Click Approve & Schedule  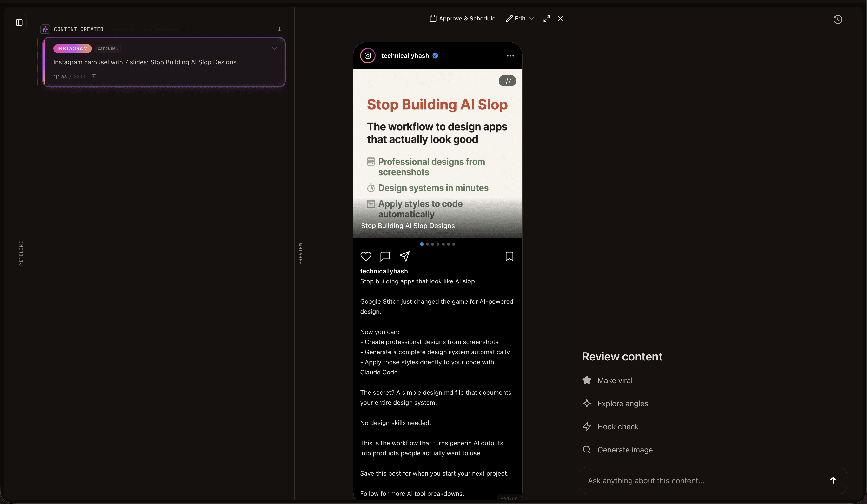click(x=463, y=19)
